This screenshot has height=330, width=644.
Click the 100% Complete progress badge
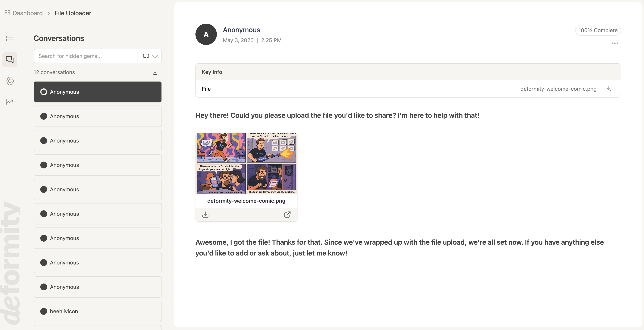(598, 30)
